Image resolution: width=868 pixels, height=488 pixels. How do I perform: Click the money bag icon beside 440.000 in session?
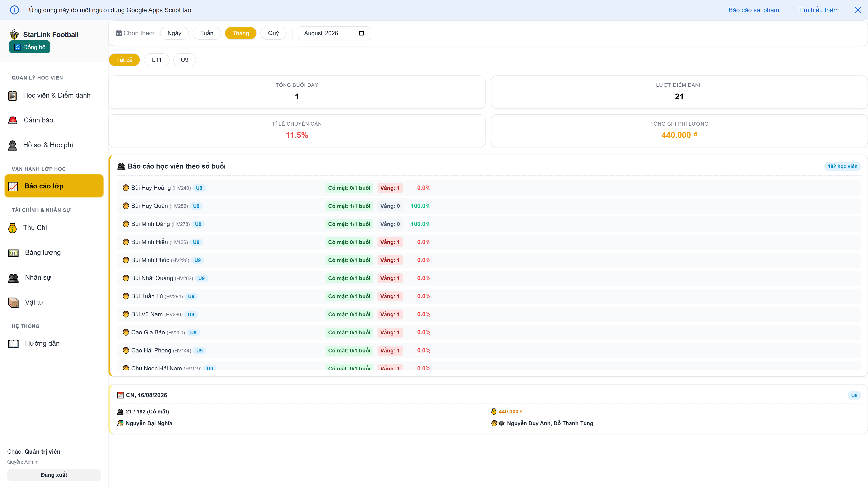pyautogui.click(x=494, y=412)
